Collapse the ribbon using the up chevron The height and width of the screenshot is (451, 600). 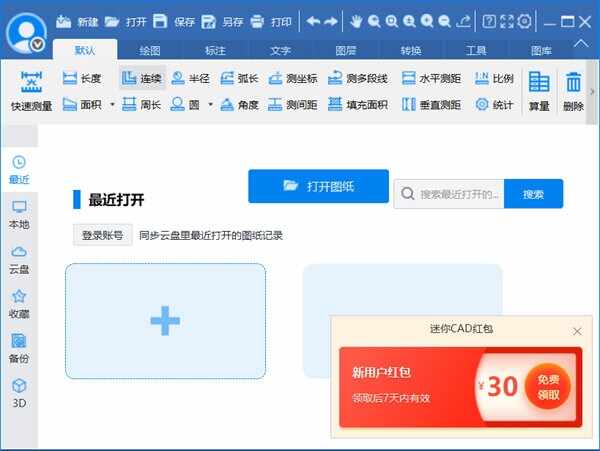coord(580,44)
